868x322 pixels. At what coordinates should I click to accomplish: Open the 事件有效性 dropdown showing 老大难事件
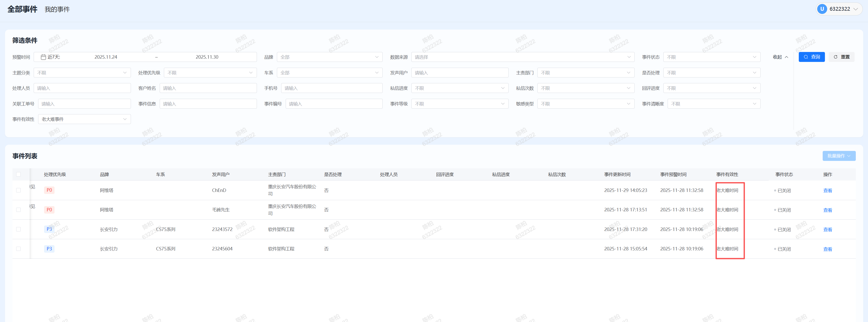coord(84,119)
